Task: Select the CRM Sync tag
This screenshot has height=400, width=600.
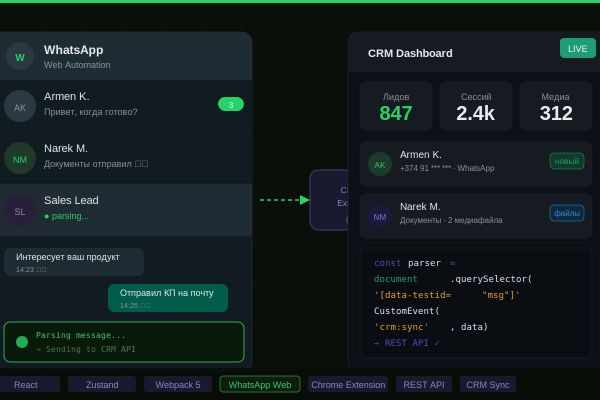Action: tap(488, 384)
